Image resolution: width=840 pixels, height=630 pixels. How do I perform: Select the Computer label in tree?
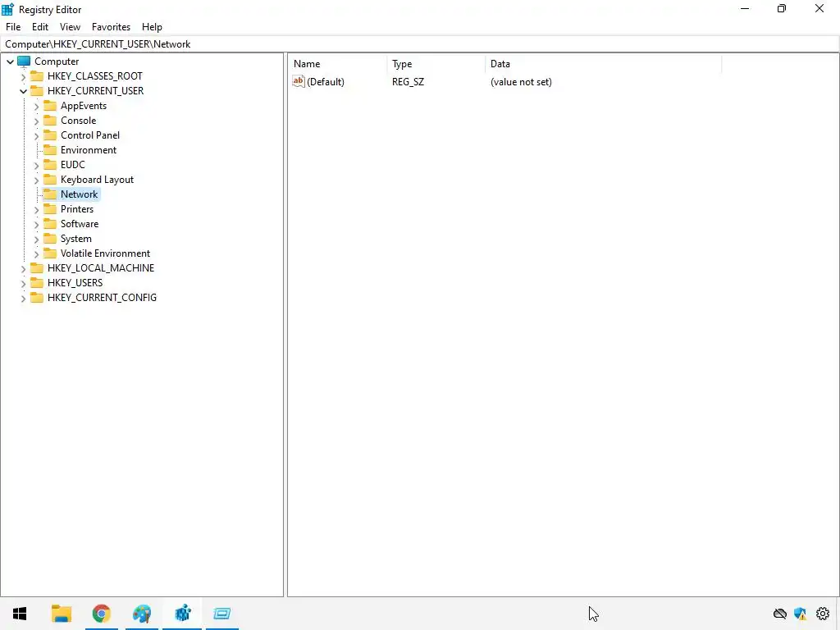click(x=57, y=62)
